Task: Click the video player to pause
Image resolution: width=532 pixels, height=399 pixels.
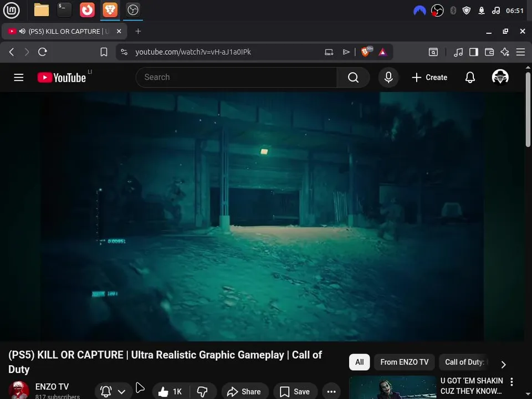Action: 262,216
